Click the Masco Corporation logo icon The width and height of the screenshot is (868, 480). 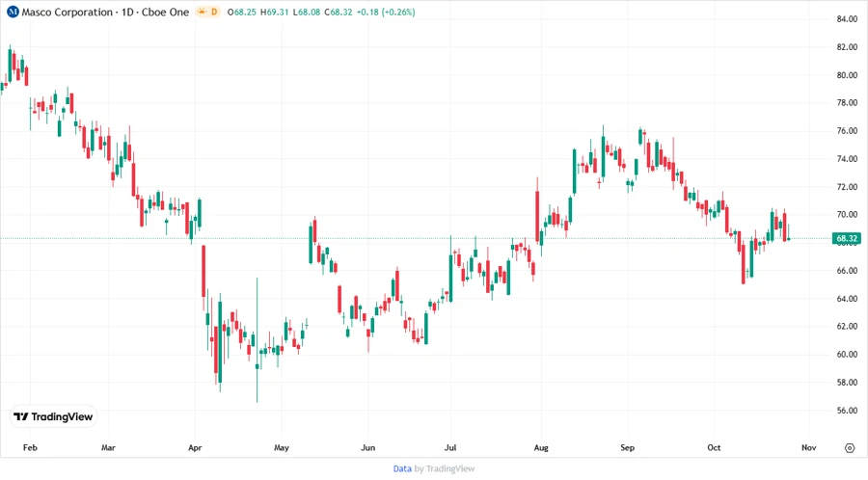tap(13, 12)
